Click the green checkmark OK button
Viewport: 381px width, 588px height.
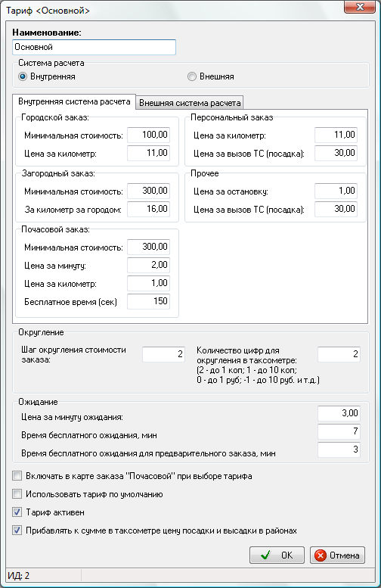point(277,555)
